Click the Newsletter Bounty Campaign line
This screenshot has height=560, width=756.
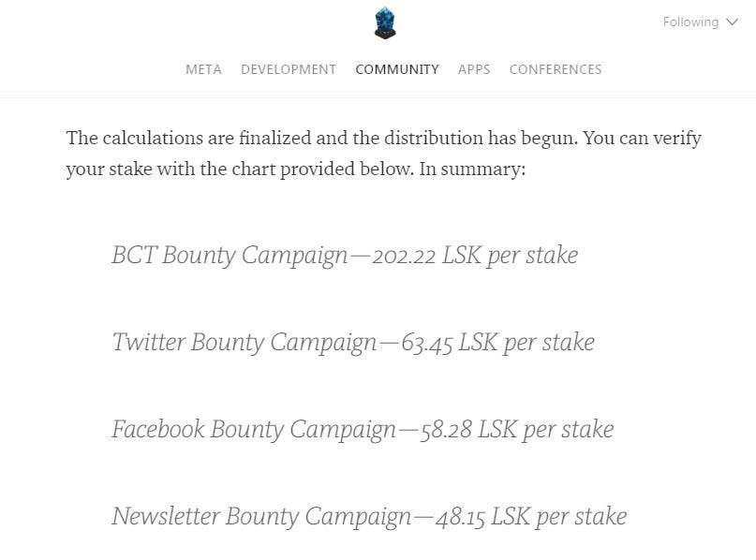369,517
